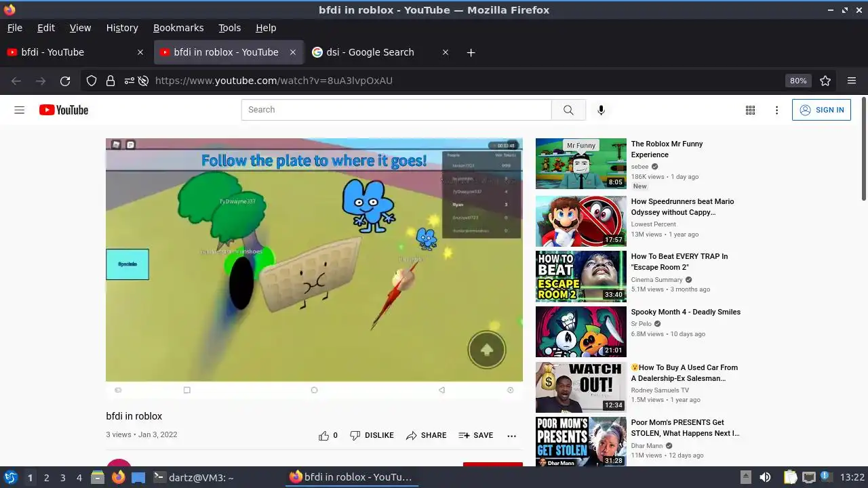Click the search magnifier button
Image resolution: width=868 pixels, height=488 pixels.
pos(568,110)
